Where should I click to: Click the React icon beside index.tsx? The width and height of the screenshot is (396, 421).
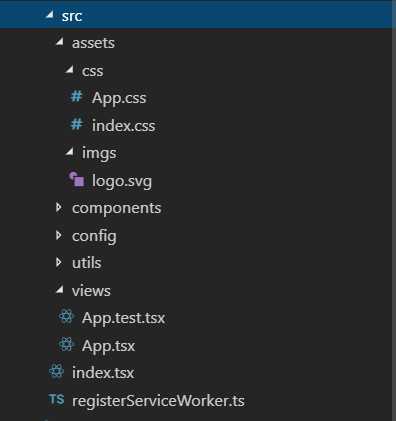tap(56, 371)
